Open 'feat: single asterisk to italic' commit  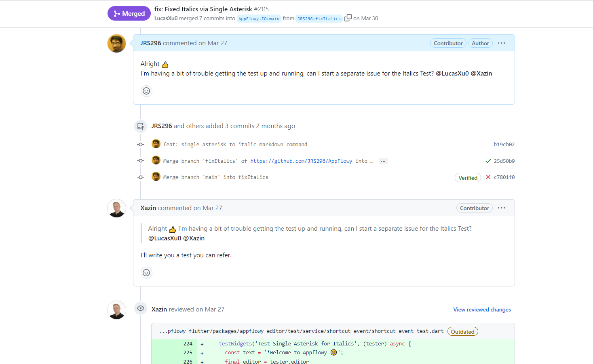(x=235, y=144)
